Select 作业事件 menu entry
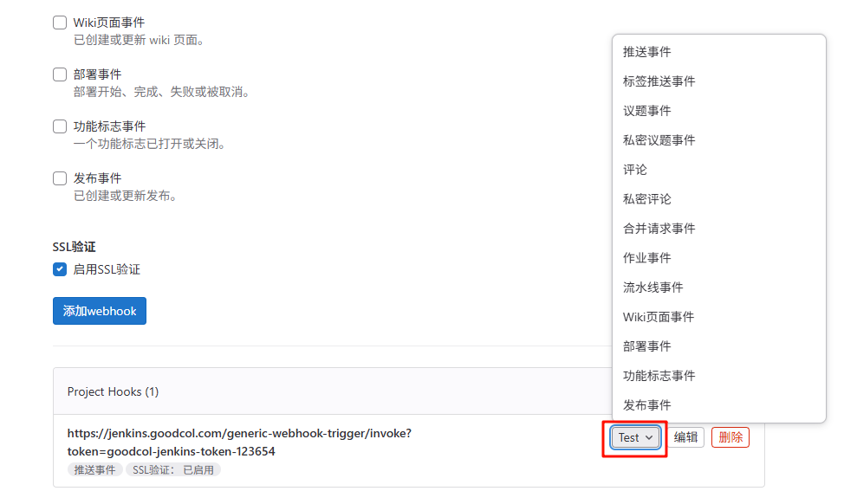Viewport: 857px width, 504px height. pyautogui.click(x=718, y=258)
